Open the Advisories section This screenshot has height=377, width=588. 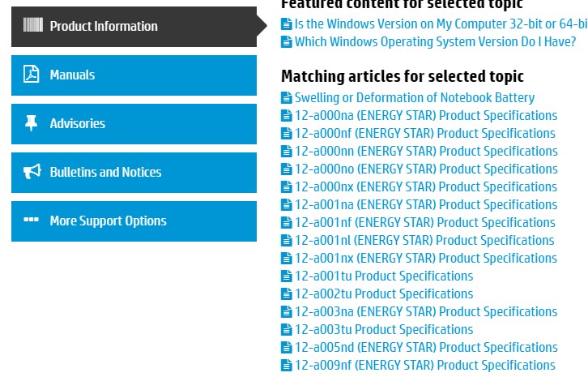coord(134,124)
